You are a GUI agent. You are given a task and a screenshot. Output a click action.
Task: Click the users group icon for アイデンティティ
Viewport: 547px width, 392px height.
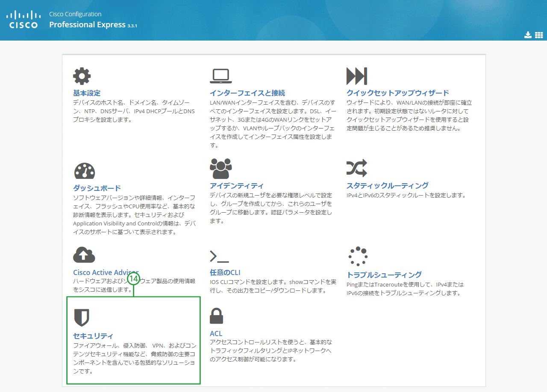221,169
